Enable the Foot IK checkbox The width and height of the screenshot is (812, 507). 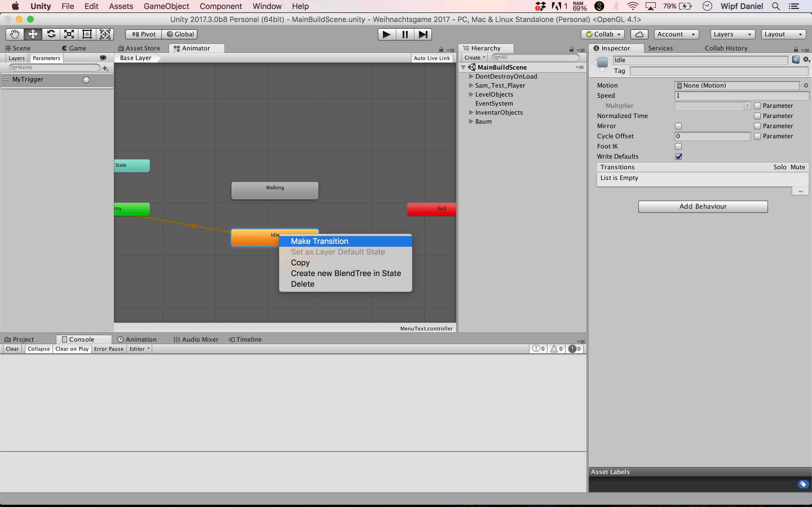pyautogui.click(x=678, y=146)
